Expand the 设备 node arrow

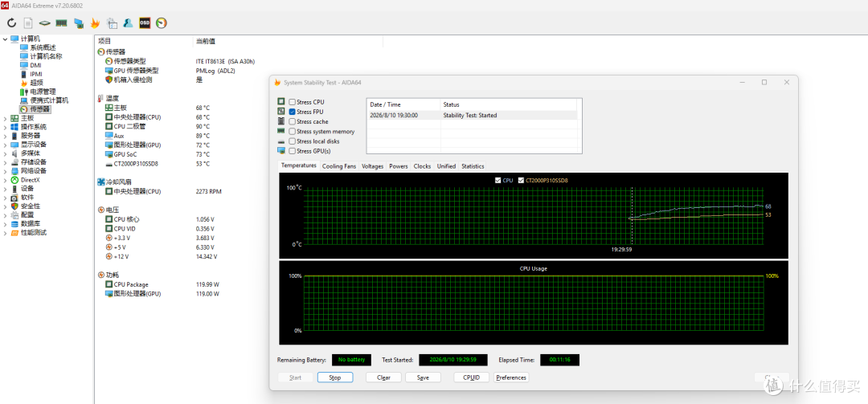[x=5, y=189]
